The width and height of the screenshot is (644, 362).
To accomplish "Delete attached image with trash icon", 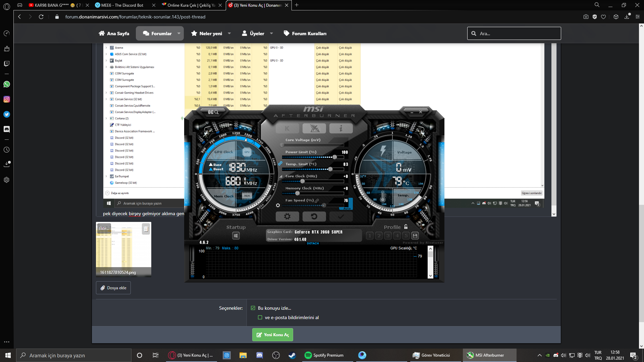I will click(x=146, y=229).
